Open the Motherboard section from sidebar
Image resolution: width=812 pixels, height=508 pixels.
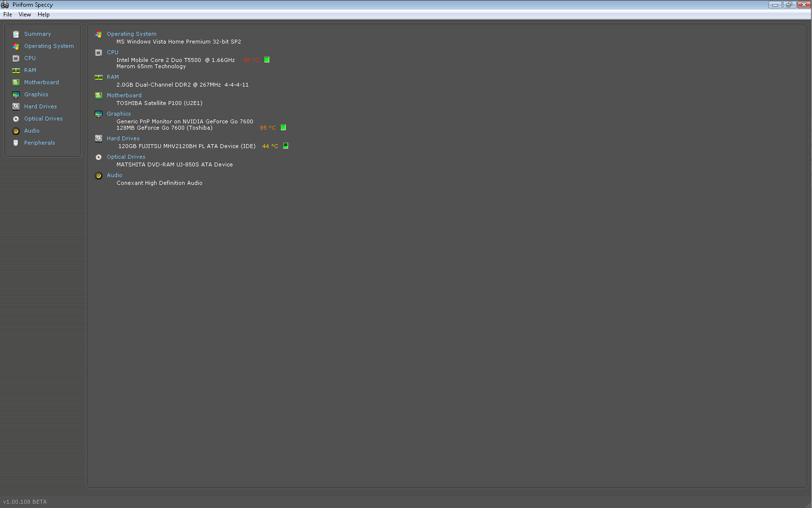point(42,82)
